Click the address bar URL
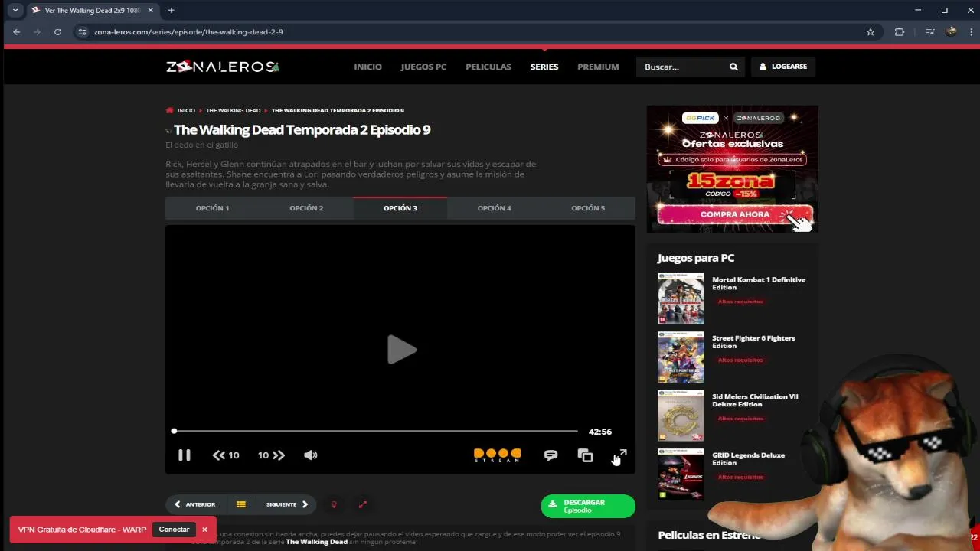The width and height of the screenshot is (980, 551). tap(188, 32)
